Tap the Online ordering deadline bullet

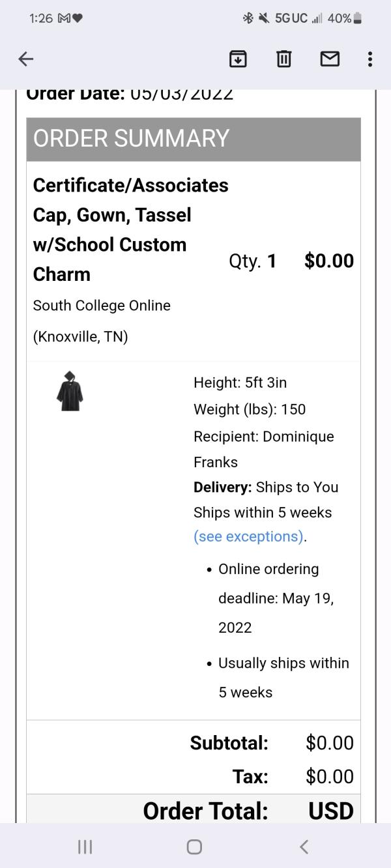pos(276,598)
